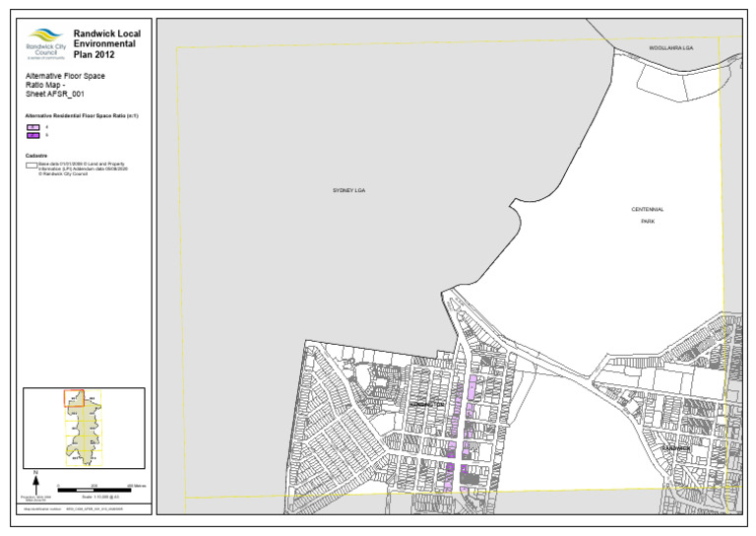This screenshot has height=536, width=756.
Task: Click the dark purple legend swatch
Action: coord(33,136)
